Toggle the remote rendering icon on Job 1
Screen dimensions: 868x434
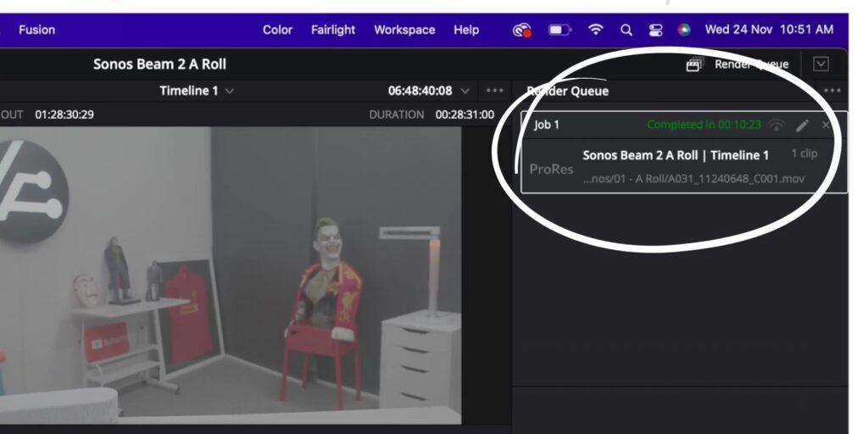(777, 125)
